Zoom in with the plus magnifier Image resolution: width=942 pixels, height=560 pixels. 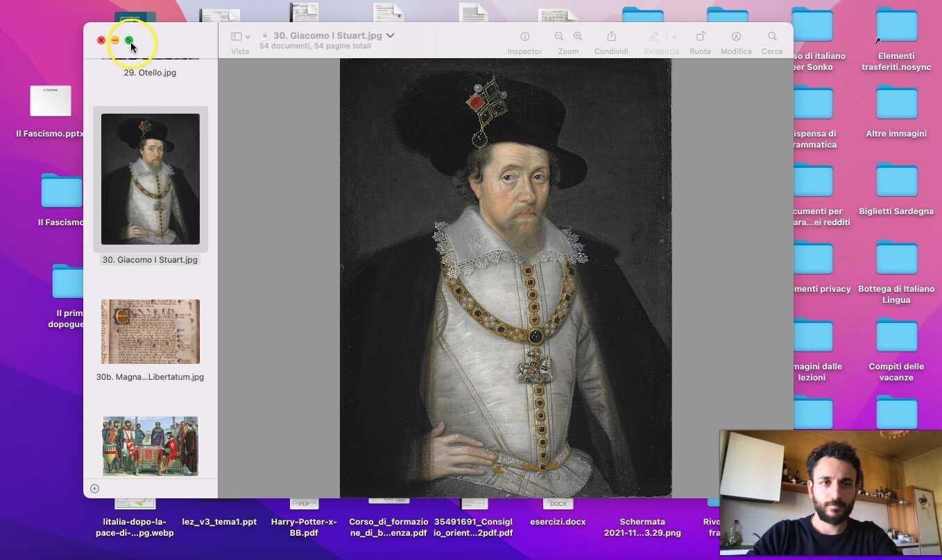[x=578, y=36]
